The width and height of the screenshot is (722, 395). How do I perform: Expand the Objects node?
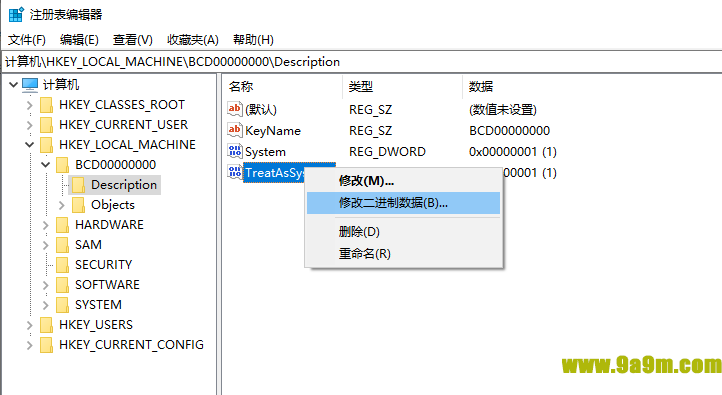click(62, 205)
